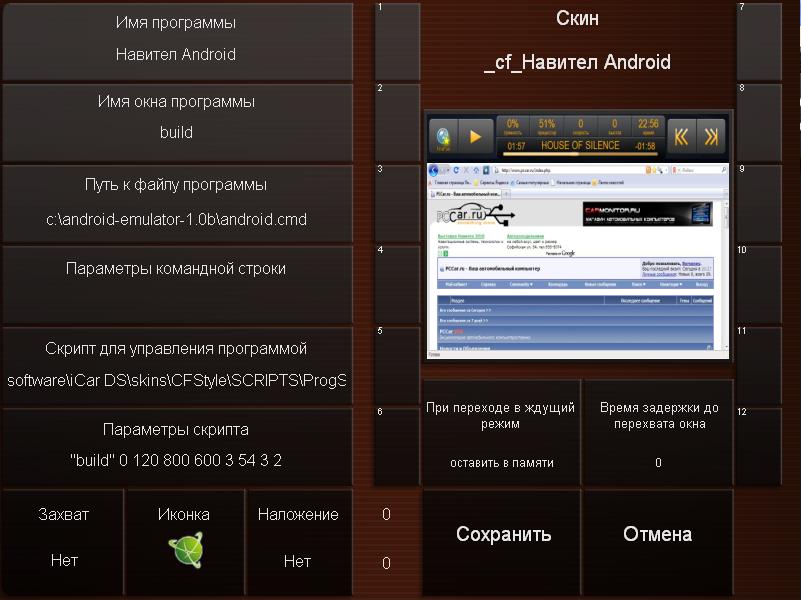Select slot button number 12
This screenshot has height=600, width=801.
coord(759,446)
